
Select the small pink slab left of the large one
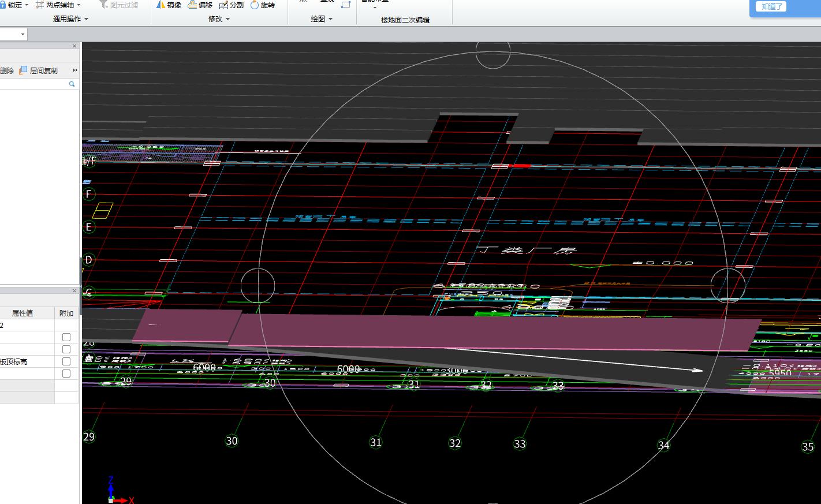(188, 326)
